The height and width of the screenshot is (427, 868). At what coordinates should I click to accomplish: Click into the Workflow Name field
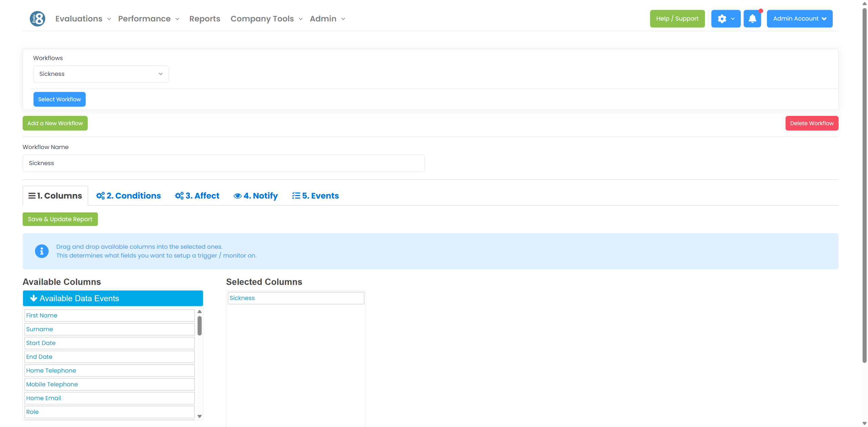point(223,163)
